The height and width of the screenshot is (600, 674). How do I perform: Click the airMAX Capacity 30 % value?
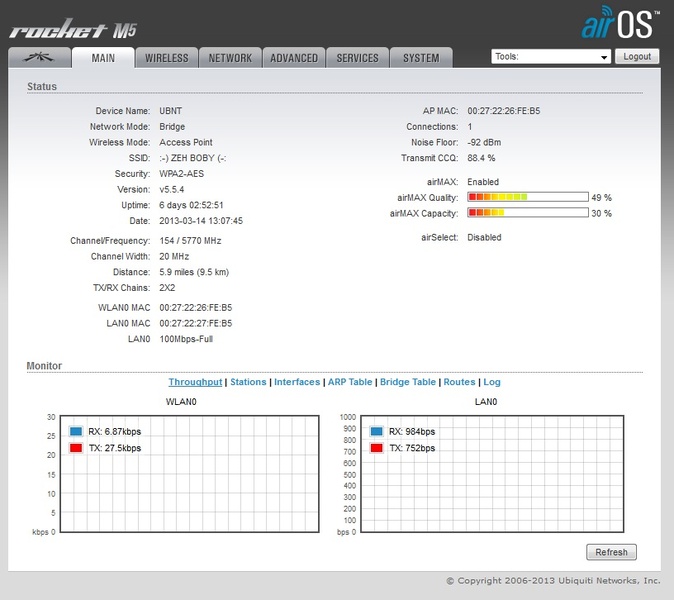click(x=601, y=213)
